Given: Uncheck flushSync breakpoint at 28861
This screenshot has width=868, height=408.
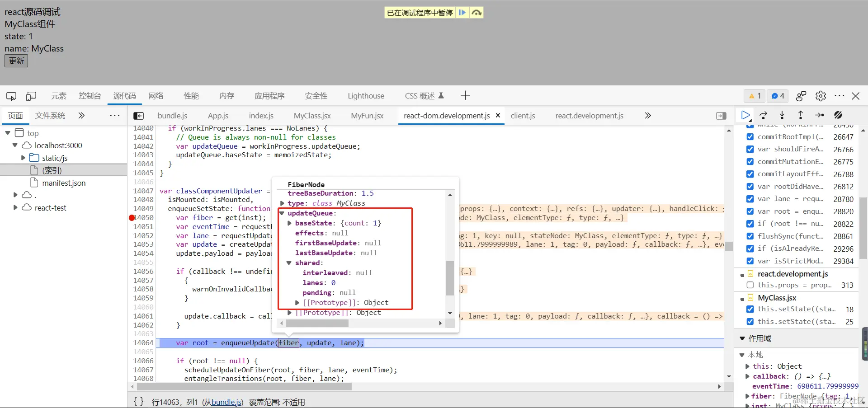Looking at the screenshot, I should 750,236.
